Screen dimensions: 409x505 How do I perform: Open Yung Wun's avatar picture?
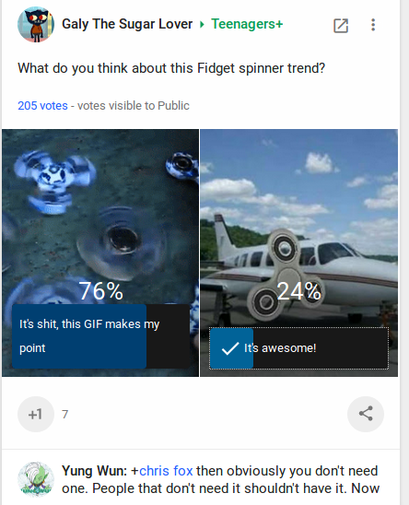click(x=36, y=479)
